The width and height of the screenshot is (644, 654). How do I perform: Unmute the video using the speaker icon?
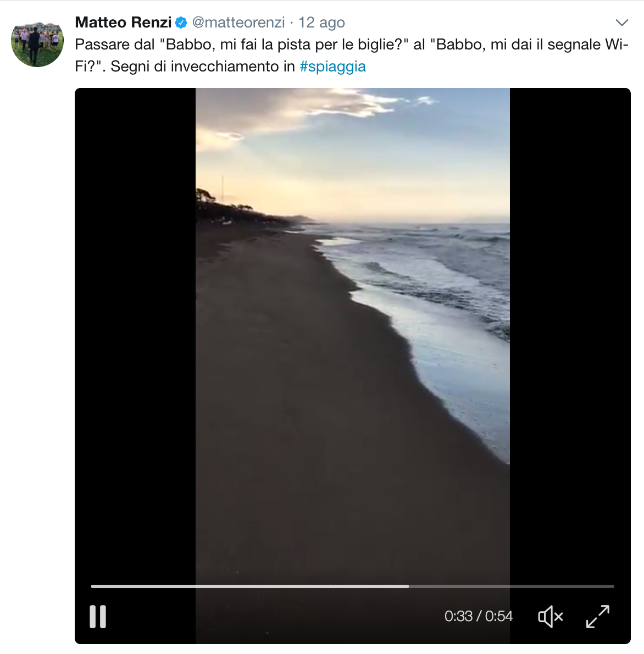click(x=551, y=617)
